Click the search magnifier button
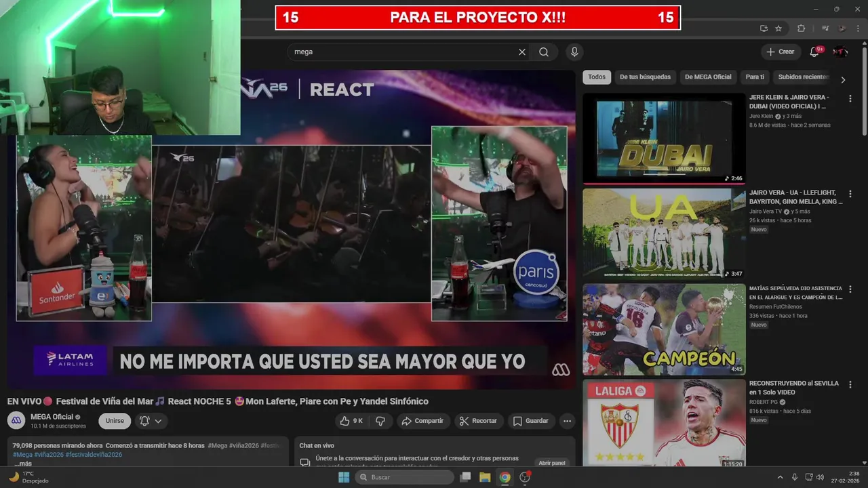 544,52
